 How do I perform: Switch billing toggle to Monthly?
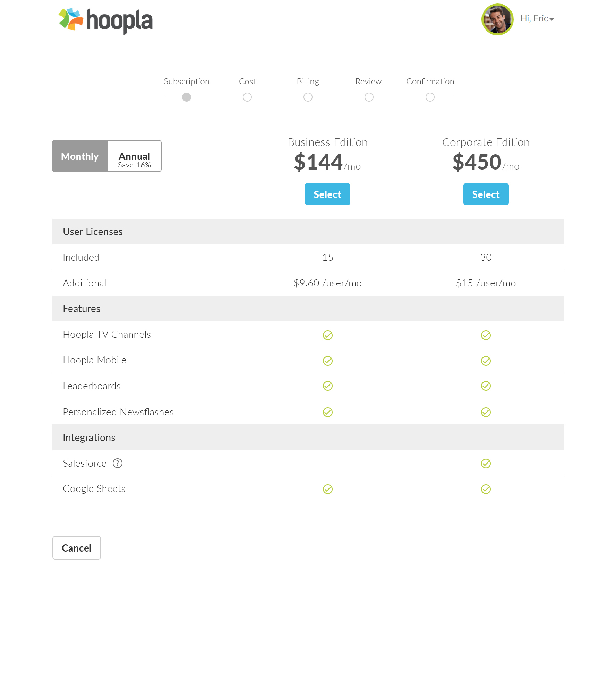[80, 156]
